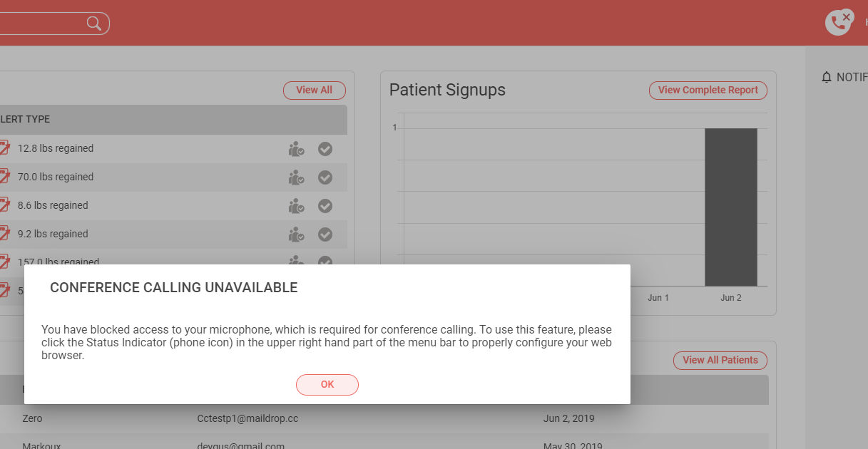Open the notifications bell icon

point(827,77)
